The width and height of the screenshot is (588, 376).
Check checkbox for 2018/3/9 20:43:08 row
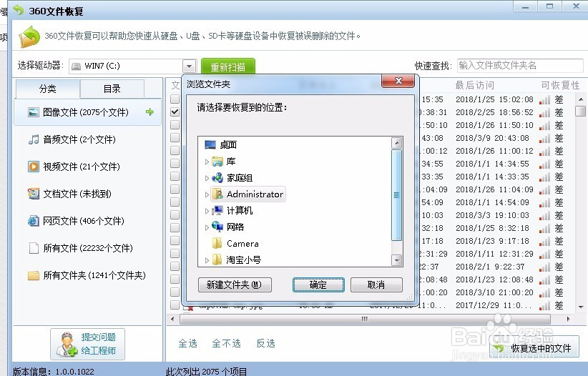175,137
